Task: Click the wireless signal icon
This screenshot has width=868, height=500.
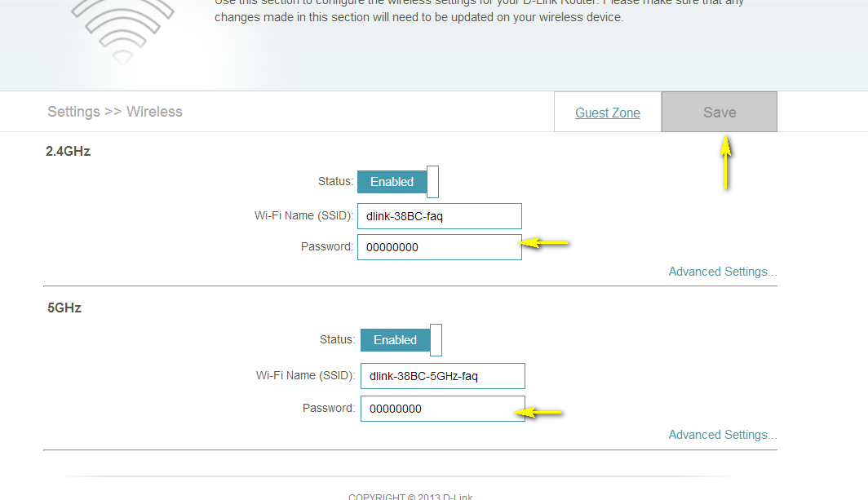Action: pos(122,29)
